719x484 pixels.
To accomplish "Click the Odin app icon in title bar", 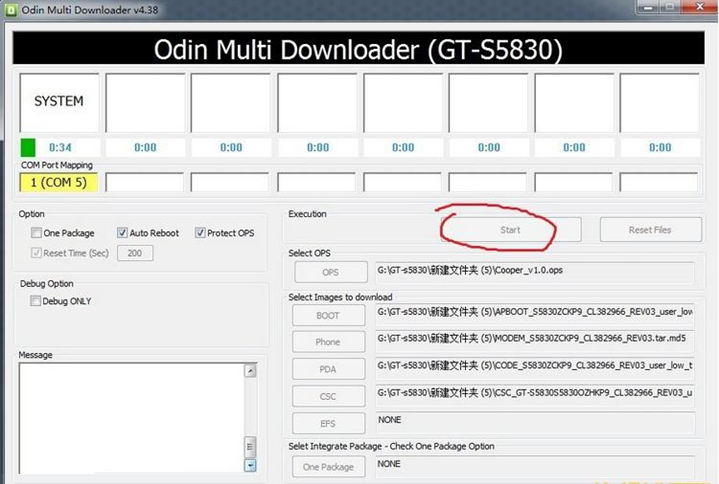I will (11, 10).
